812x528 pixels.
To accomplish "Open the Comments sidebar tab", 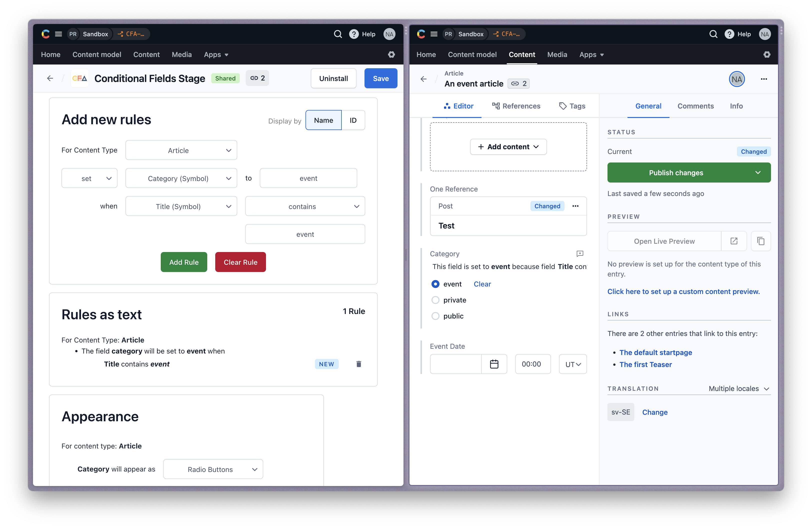I will [x=695, y=106].
